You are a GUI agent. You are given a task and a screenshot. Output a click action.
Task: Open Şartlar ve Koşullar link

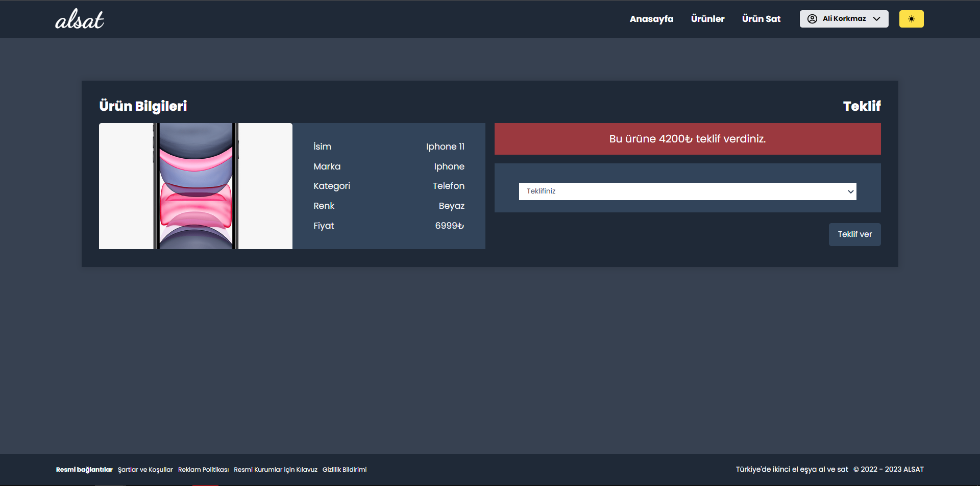[x=145, y=470]
